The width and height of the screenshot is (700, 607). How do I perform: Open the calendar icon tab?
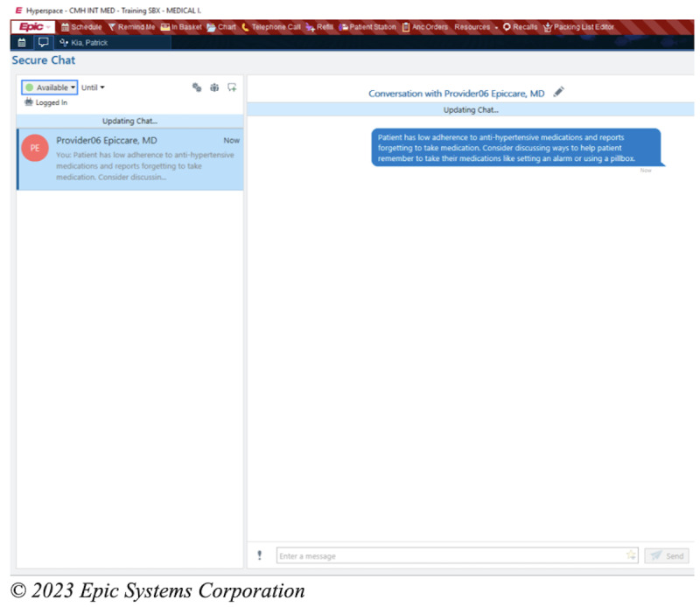coord(22,41)
